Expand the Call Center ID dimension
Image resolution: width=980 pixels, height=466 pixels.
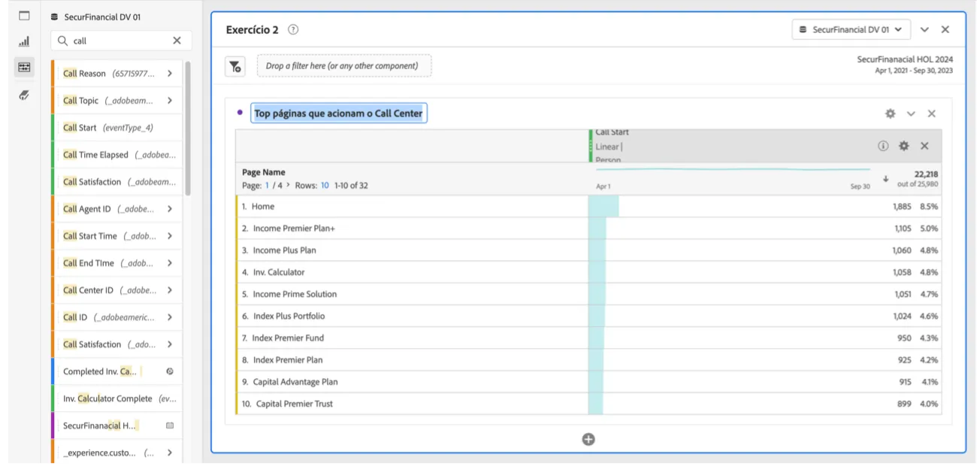[170, 290]
